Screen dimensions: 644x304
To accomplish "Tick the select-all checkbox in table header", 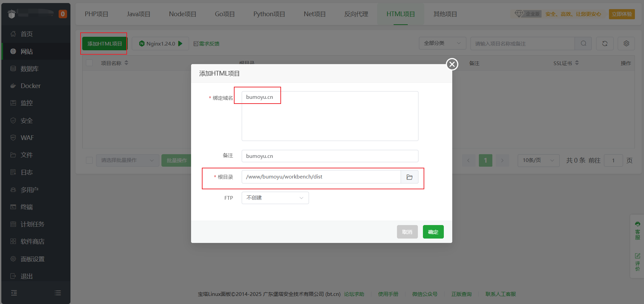I will [x=89, y=63].
